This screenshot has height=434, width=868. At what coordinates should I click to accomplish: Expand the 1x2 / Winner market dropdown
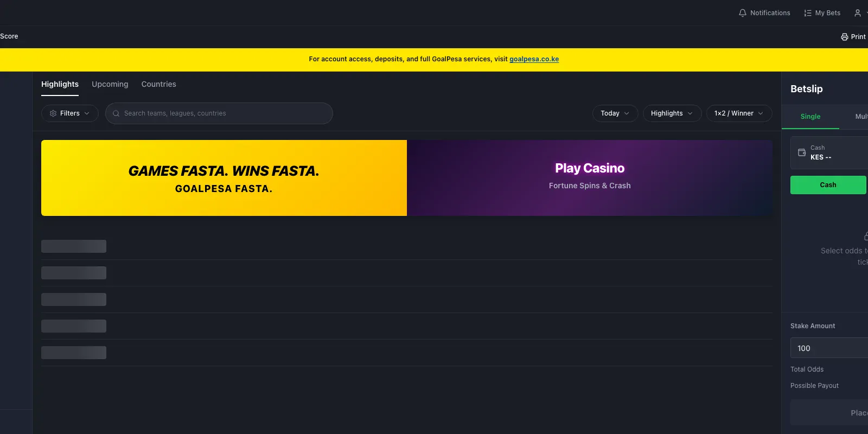pos(739,113)
